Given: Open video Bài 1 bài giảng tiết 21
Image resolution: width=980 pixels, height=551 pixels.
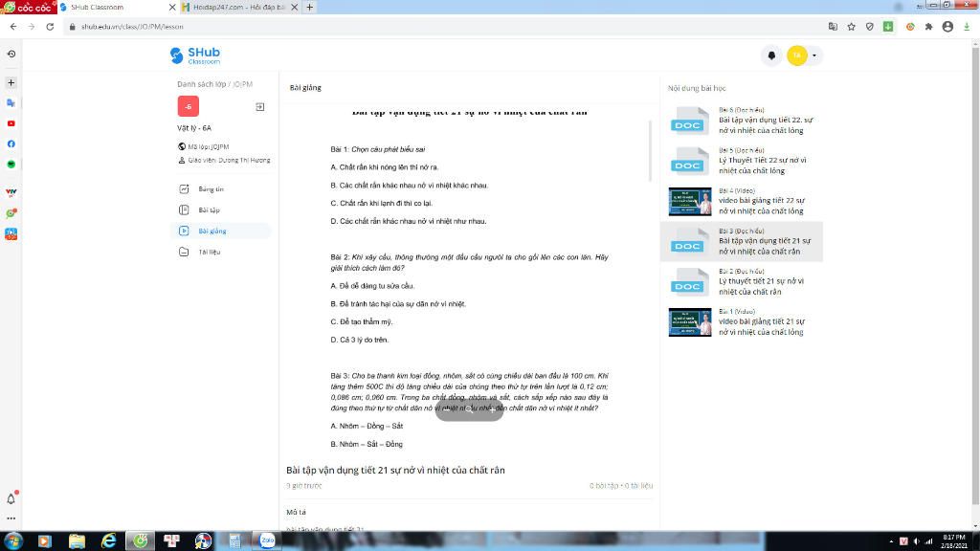Looking at the screenshot, I should (x=742, y=322).
